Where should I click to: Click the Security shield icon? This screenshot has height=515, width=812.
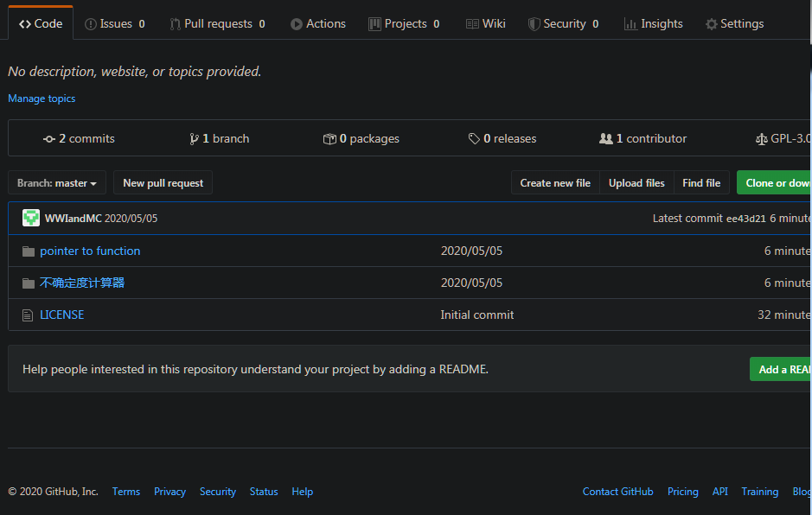[534, 24]
